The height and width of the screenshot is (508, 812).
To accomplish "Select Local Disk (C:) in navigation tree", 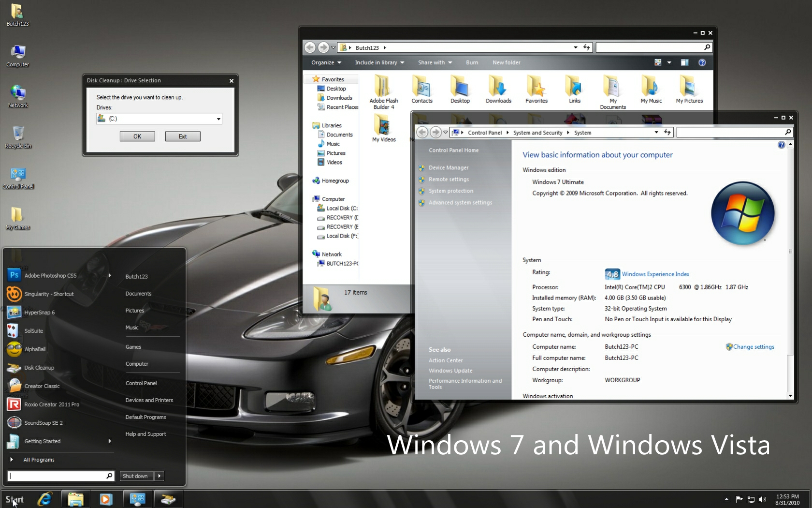I will click(341, 209).
